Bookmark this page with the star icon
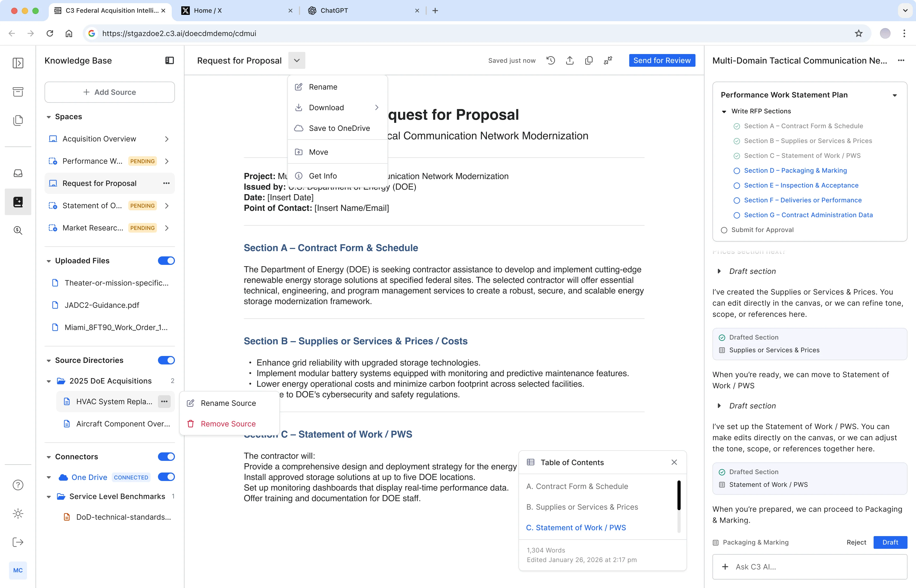The width and height of the screenshot is (916, 588). (x=859, y=33)
